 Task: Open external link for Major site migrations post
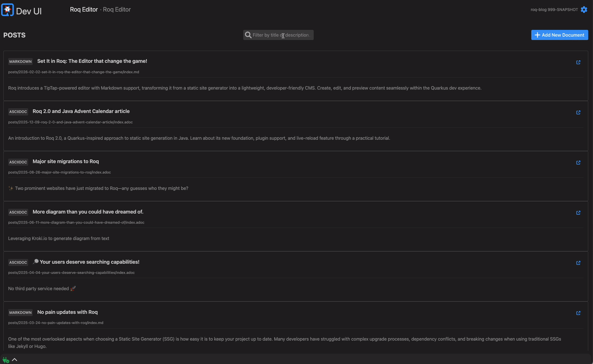point(578,163)
